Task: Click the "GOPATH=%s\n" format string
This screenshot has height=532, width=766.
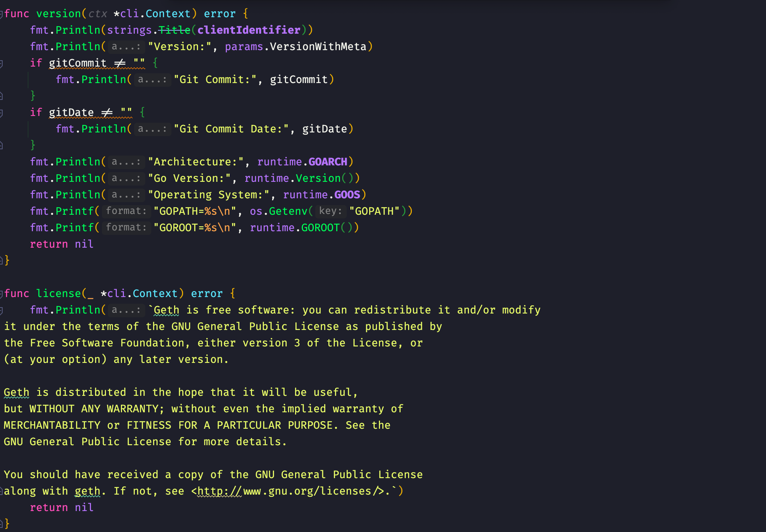Action: pyautogui.click(x=195, y=211)
